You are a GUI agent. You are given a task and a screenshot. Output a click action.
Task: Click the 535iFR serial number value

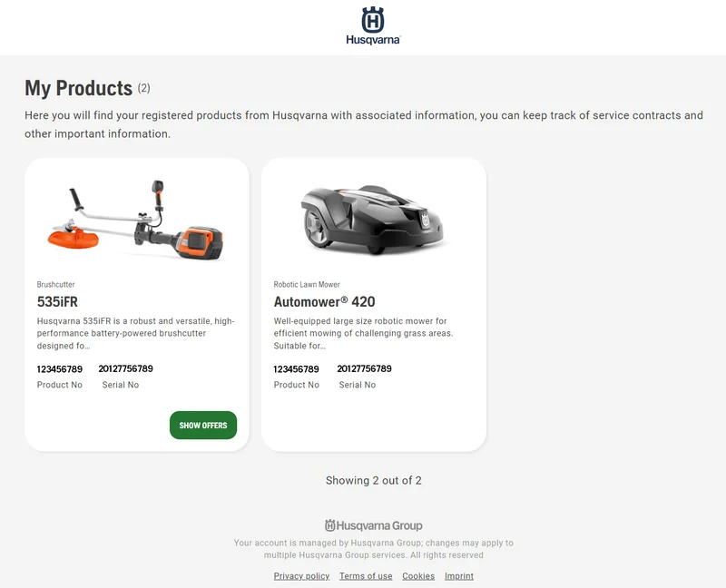pyautogui.click(x=125, y=369)
